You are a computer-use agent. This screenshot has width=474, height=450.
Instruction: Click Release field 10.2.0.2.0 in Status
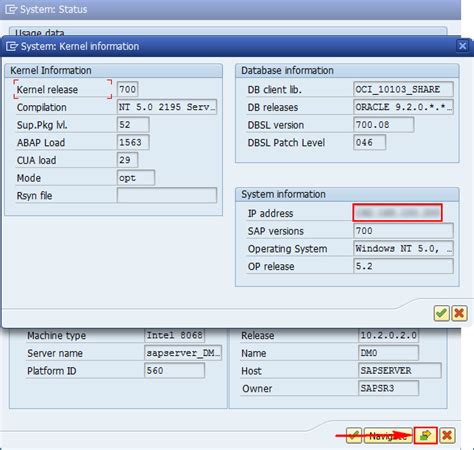point(388,335)
